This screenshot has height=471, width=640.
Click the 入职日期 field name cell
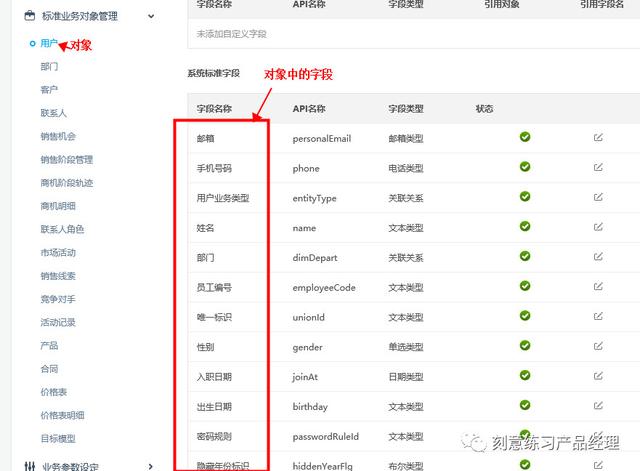[214, 377]
